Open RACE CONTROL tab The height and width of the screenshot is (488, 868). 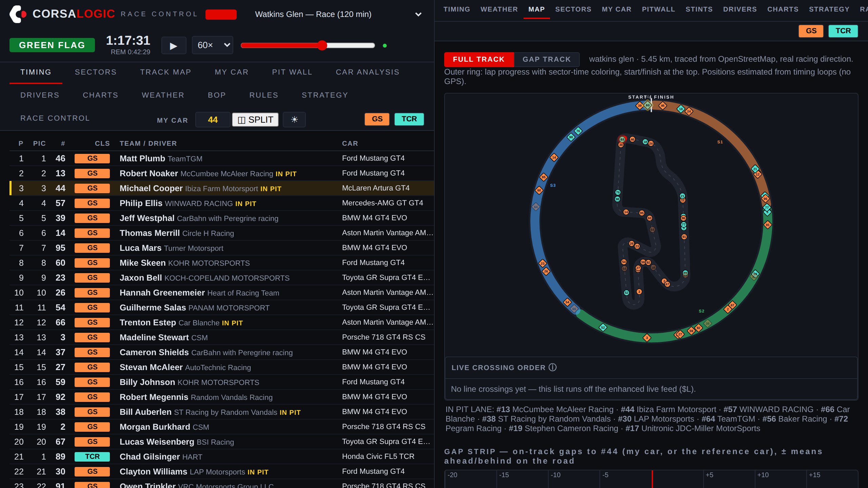tap(55, 118)
